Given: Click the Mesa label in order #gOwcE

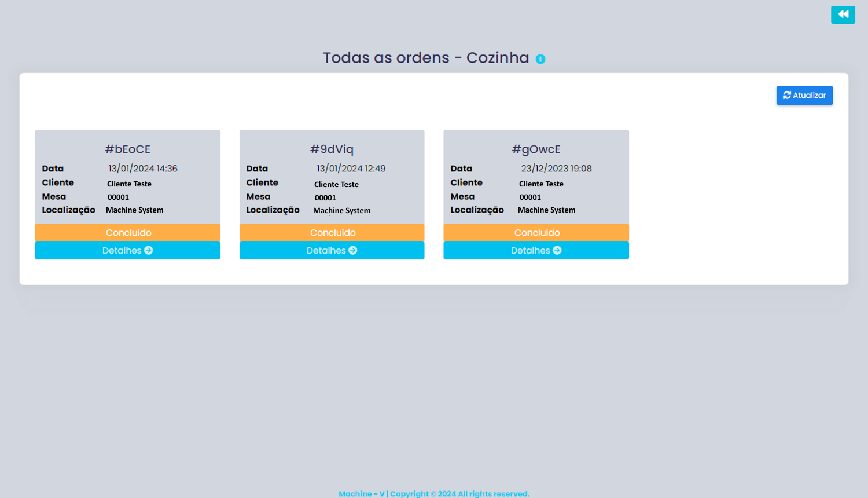Looking at the screenshot, I should pyautogui.click(x=462, y=197).
